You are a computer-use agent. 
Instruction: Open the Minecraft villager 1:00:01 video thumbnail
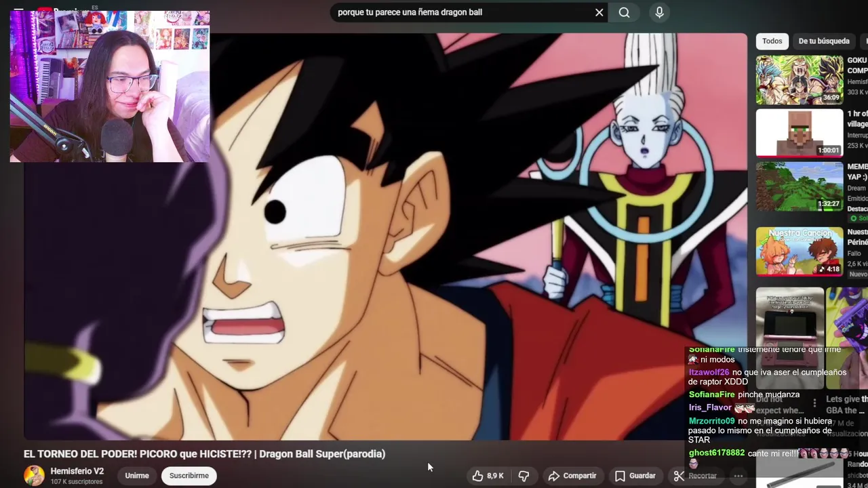point(800,133)
